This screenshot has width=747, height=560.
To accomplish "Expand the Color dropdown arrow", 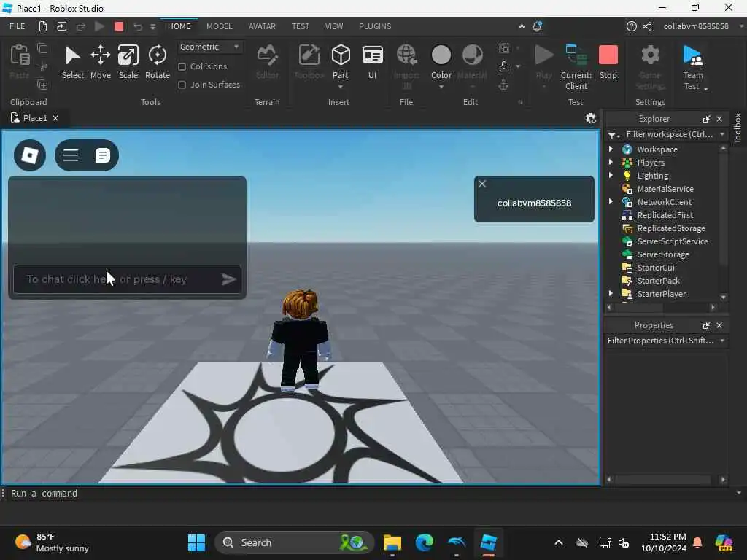I will click(x=441, y=87).
